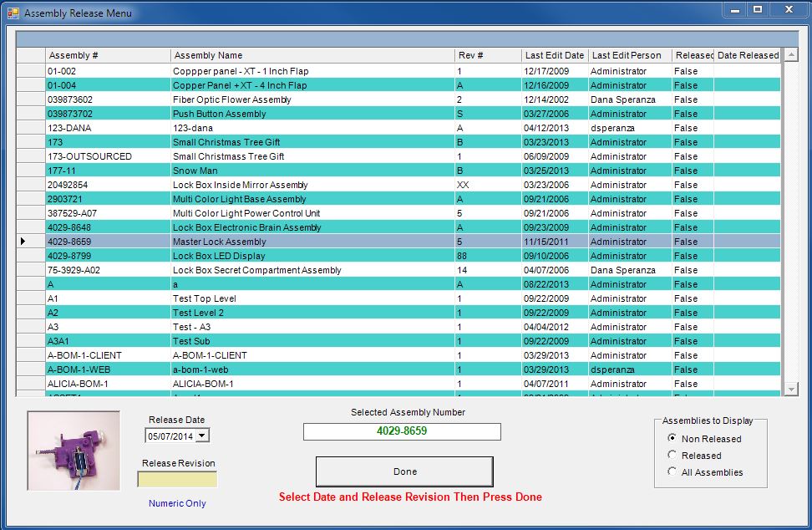Click Lock Box Inside Mirror Assembly
This screenshot has height=530, width=812.
pyautogui.click(x=241, y=185)
